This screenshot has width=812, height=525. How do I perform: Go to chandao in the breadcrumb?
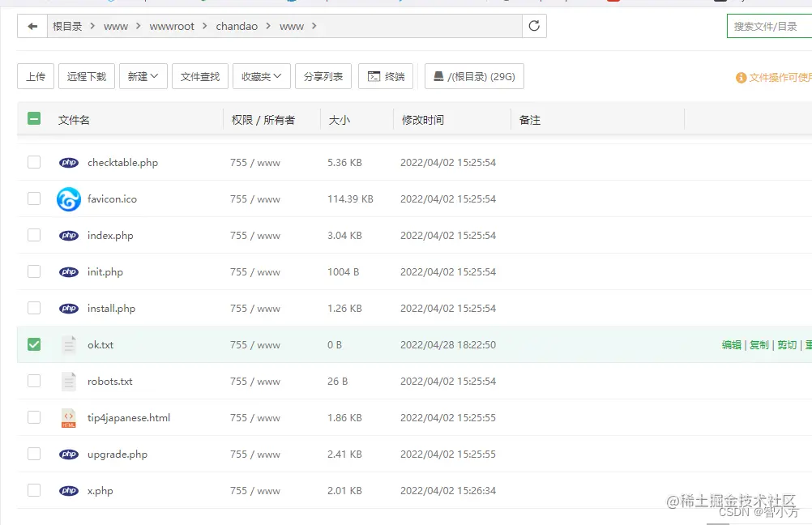(x=237, y=27)
